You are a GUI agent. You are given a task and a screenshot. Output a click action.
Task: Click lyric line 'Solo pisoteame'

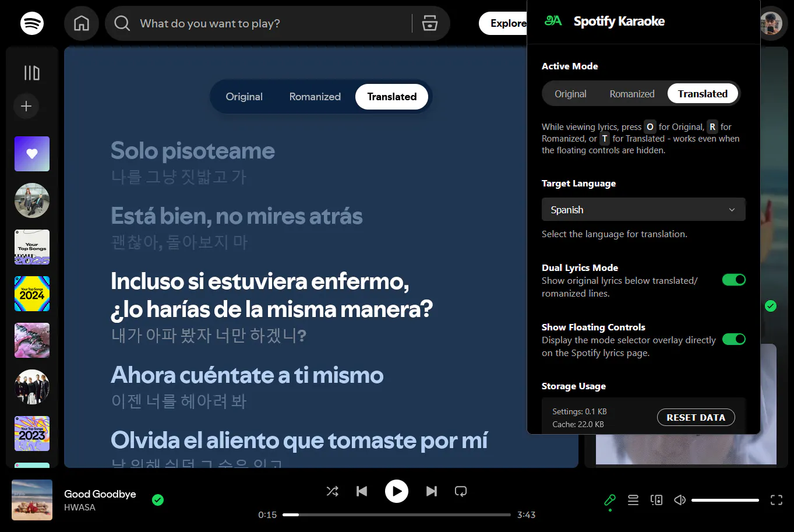point(193,151)
